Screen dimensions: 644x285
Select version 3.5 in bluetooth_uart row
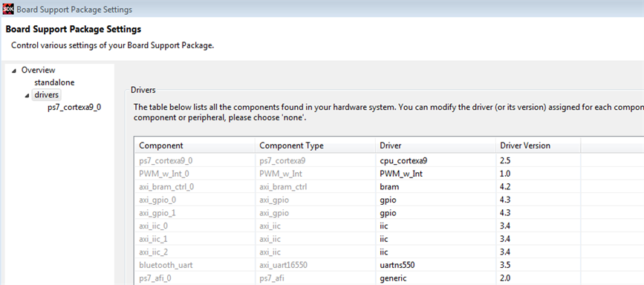[538, 265]
